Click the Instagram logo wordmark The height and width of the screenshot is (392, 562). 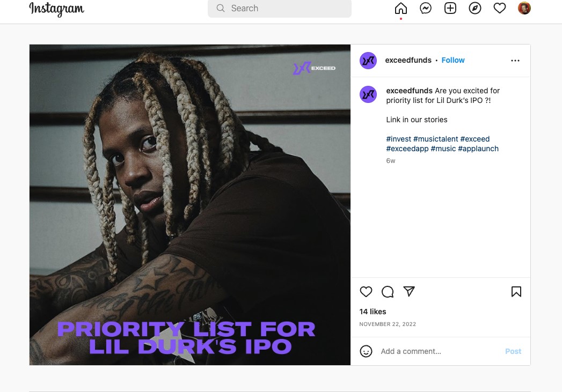(x=57, y=9)
